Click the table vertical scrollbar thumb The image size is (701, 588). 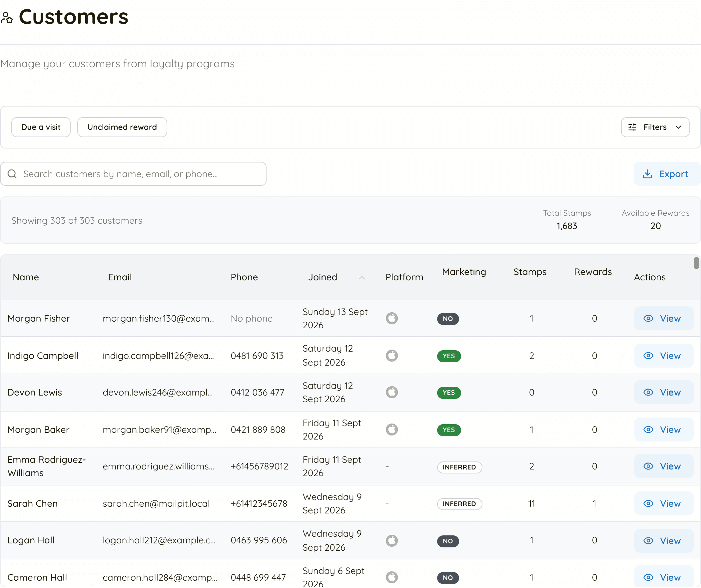coord(696,263)
